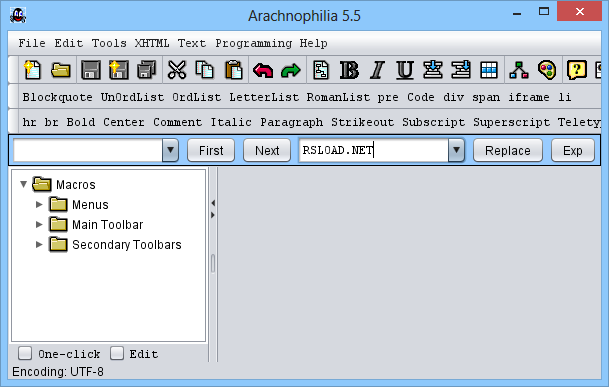609x387 pixels.
Task: Expand the Main Toolbar folder
Action: [x=39, y=224]
